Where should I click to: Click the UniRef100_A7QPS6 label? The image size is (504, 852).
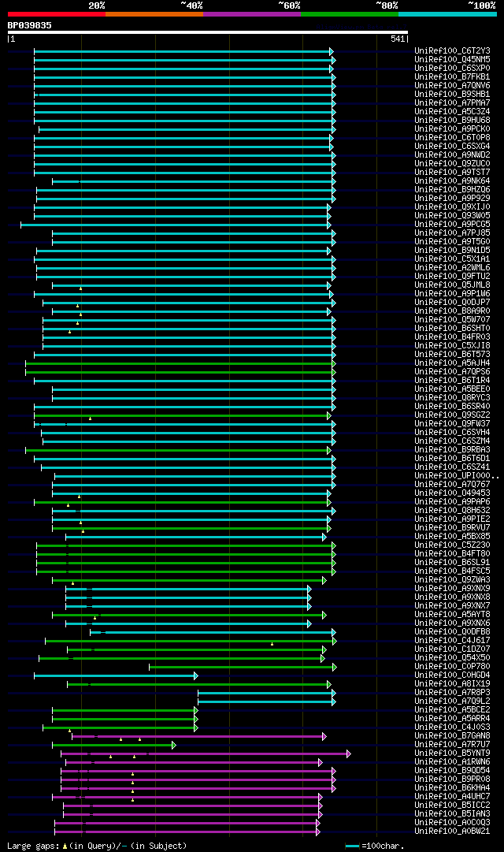452,372
